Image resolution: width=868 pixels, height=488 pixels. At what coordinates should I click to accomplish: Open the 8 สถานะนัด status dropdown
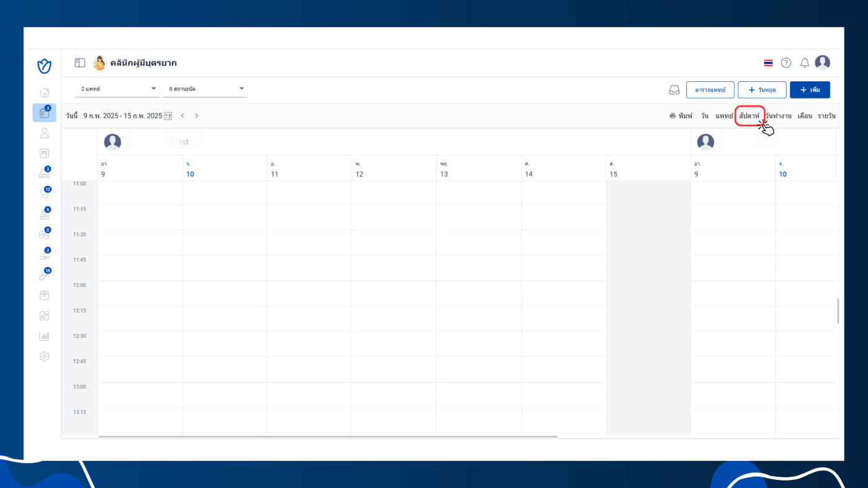pyautogui.click(x=205, y=89)
